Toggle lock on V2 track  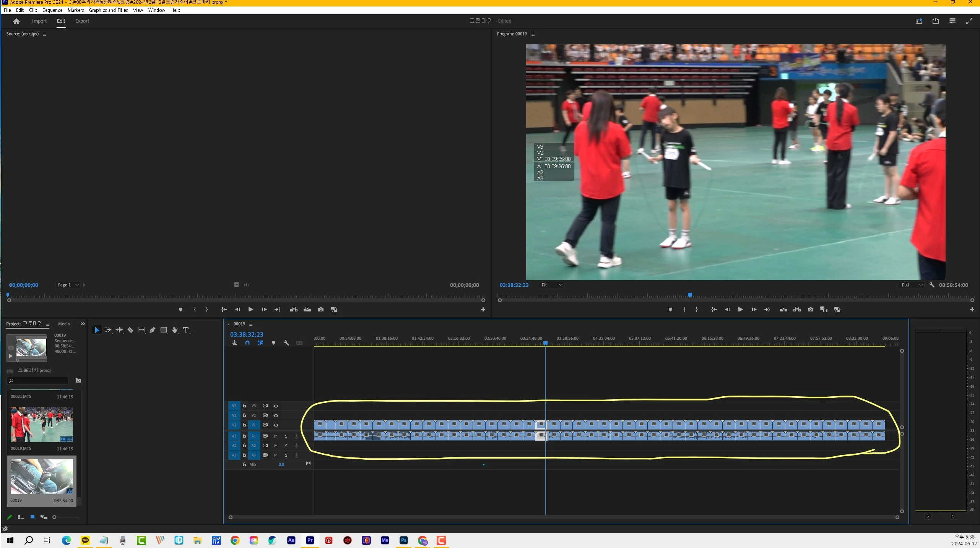point(244,415)
